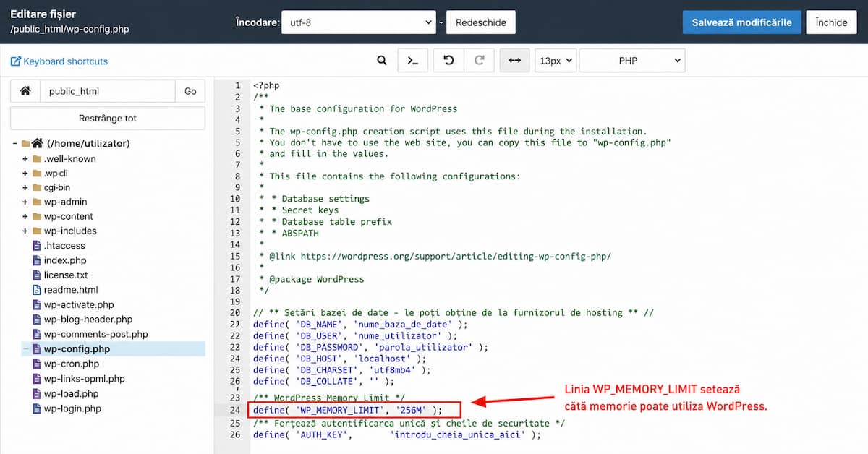
Task: Click the index.php file icon
Action: click(x=37, y=260)
